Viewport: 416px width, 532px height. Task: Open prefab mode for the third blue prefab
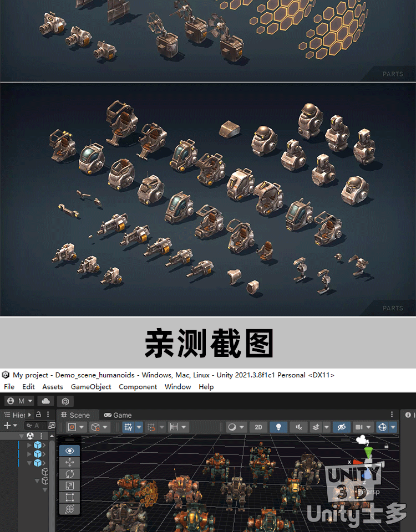point(44,463)
